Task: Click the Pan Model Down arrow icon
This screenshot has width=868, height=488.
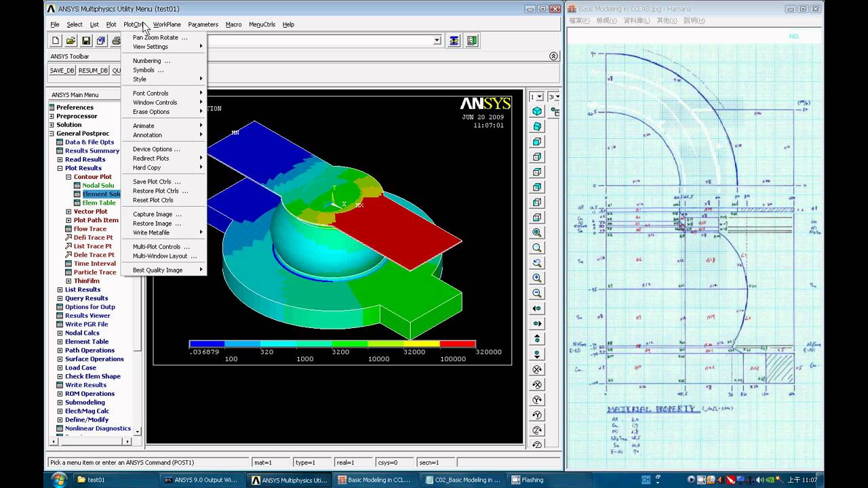Action: 537,354
